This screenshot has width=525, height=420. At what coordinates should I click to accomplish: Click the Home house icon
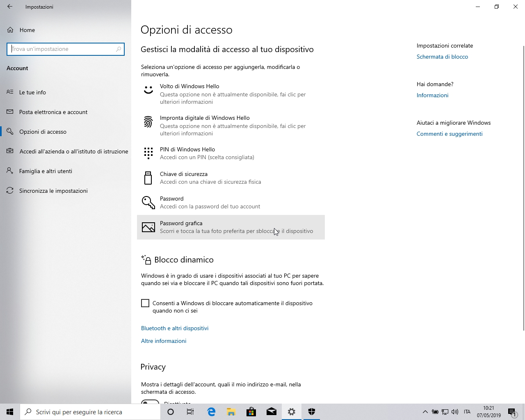pyautogui.click(x=10, y=30)
